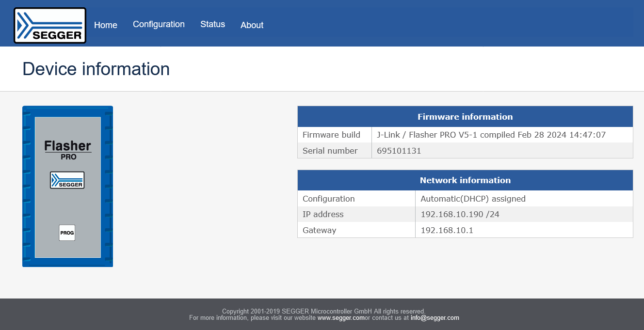Select the Automatic(DHCP) assigned value
This screenshot has width=644, height=330.
[524, 199]
